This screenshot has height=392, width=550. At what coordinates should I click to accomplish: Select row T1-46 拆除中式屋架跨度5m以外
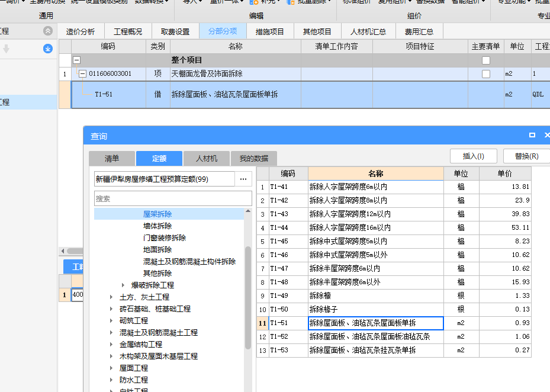pyautogui.click(x=394, y=255)
